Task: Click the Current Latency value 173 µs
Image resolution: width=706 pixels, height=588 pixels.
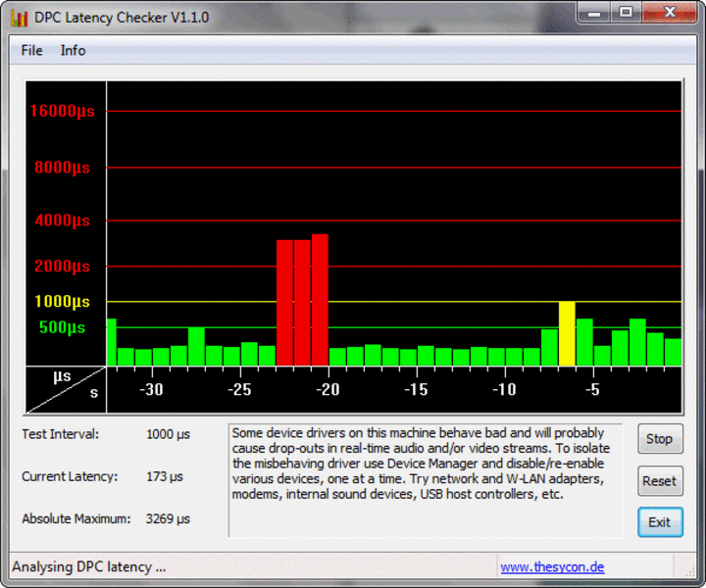Action: [165, 476]
